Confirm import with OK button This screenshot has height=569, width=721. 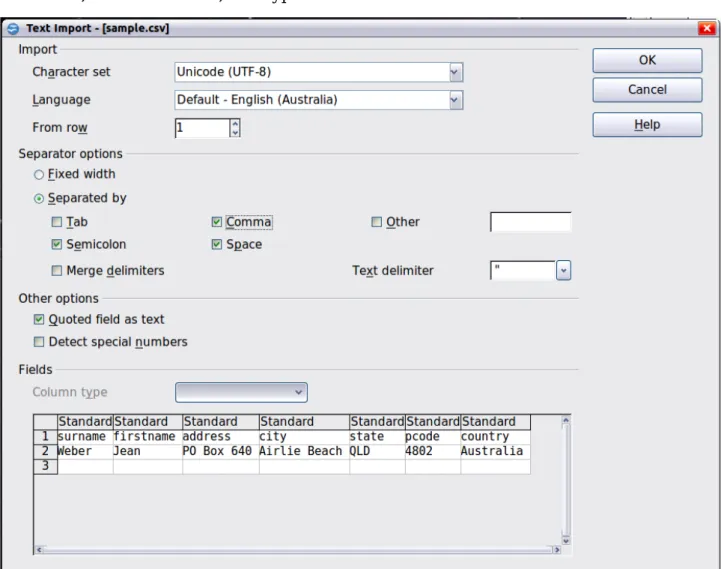point(647,60)
